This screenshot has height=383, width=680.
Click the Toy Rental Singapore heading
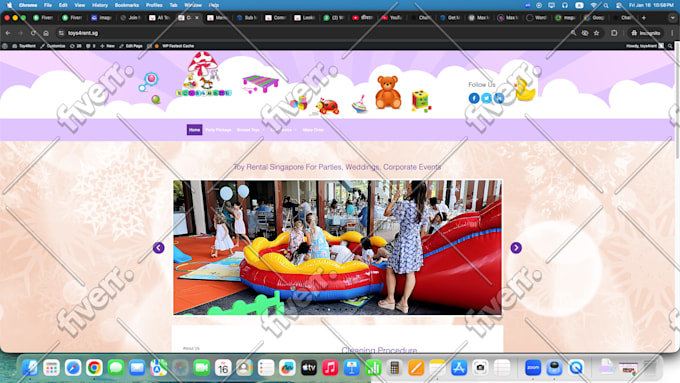(337, 167)
